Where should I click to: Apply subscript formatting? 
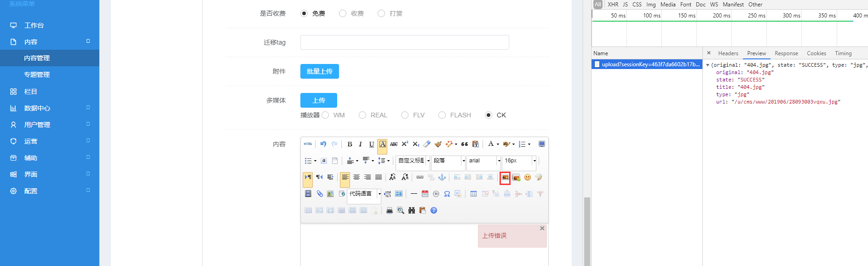416,144
